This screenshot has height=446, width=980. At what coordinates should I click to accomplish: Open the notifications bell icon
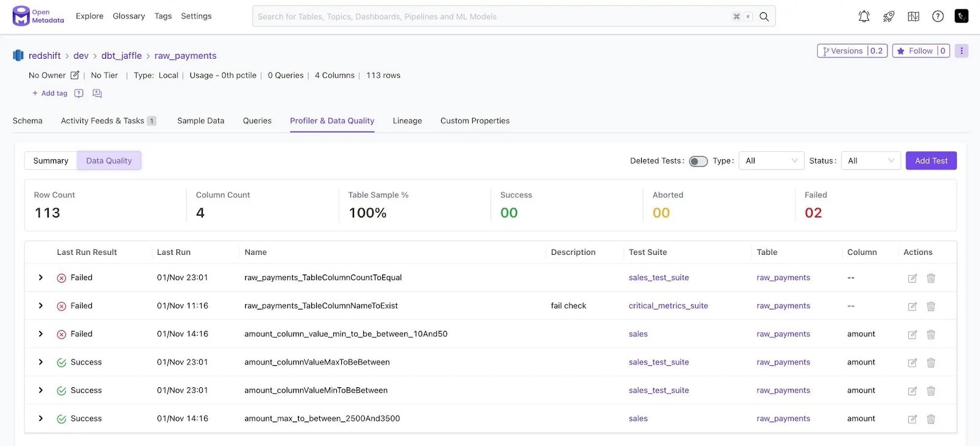click(864, 17)
